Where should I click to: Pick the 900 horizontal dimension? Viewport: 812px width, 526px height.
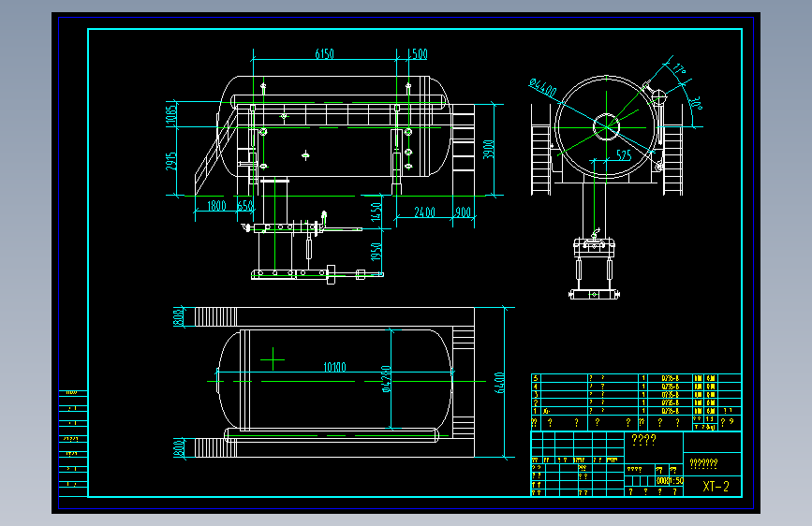tap(463, 212)
